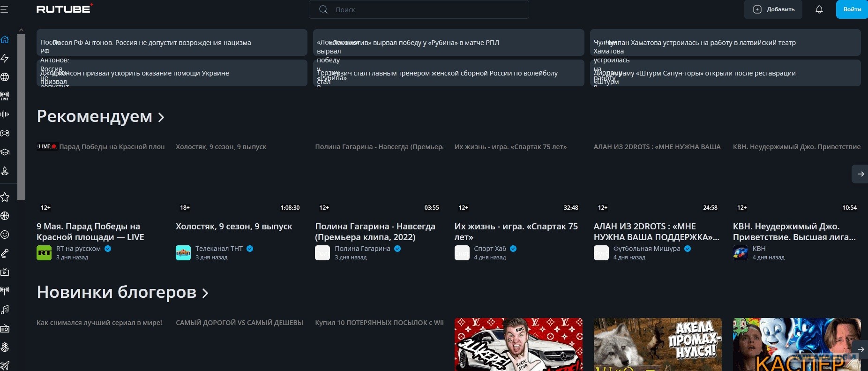This screenshot has height=371, width=868.
Task: Show next blogger videos with the arrow
Action: pyautogui.click(x=860, y=349)
